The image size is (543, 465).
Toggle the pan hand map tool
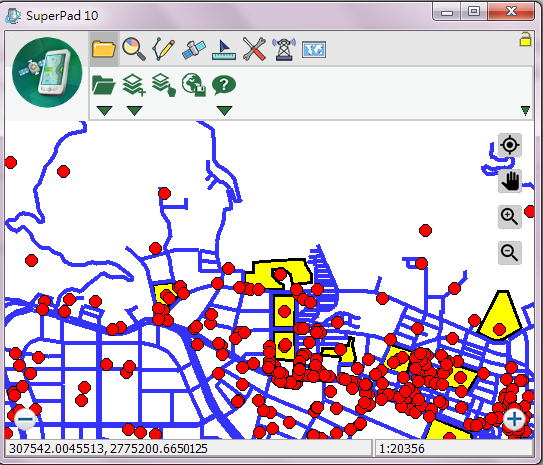click(510, 181)
